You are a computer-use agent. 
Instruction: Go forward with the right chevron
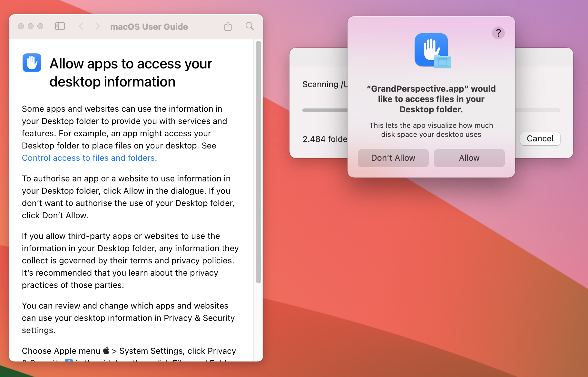[x=97, y=26]
